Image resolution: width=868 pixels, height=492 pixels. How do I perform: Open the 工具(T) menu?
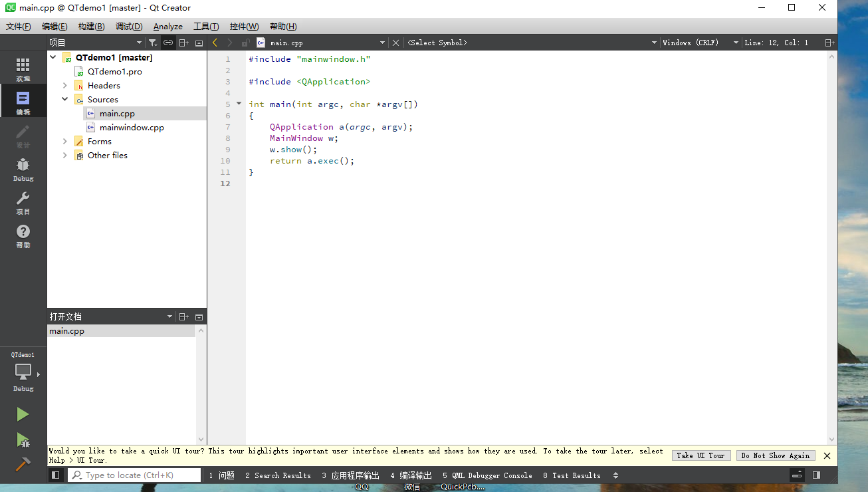tap(206, 27)
